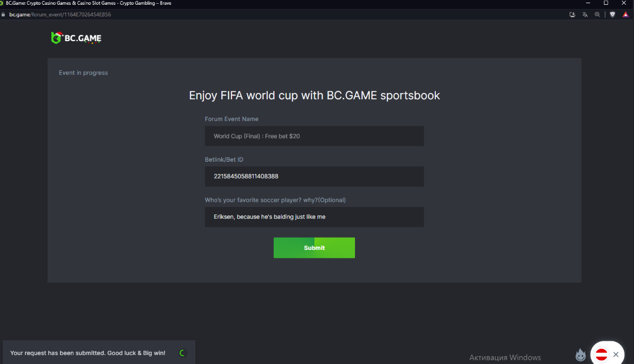The height and width of the screenshot is (364, 634).
Task: Click the Forum Event Name field
Action: [x=314, y=136]
